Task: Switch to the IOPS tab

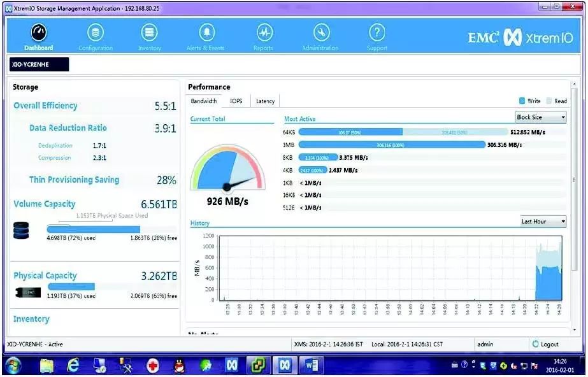Action: [x=236, y=101]
